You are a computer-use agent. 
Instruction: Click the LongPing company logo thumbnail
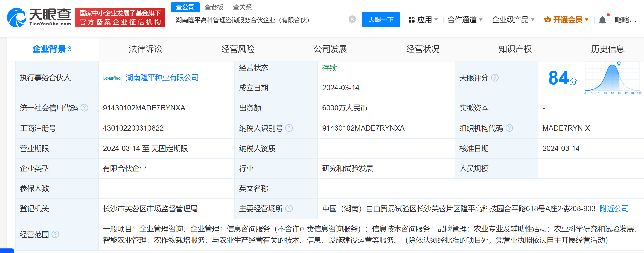coord(112,78)
